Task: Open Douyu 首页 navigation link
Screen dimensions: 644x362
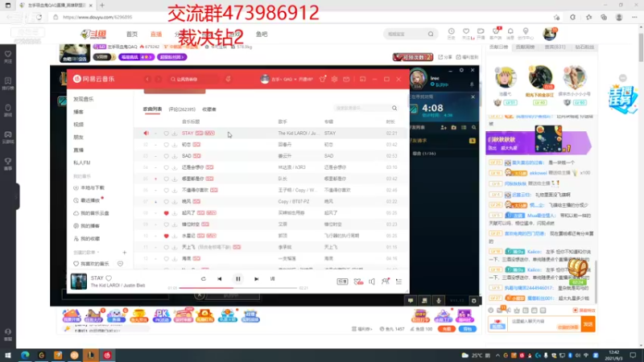Action: pyautogui.click(x=132, y=34)
